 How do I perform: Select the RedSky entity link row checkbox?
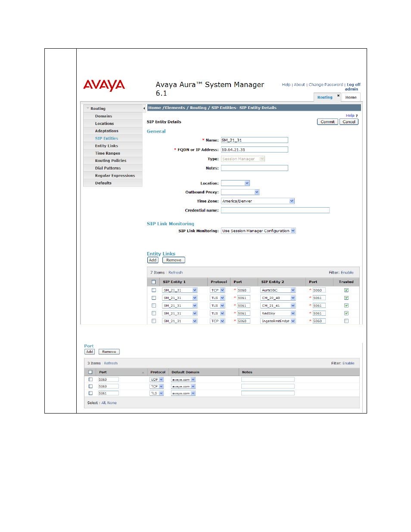154,314
